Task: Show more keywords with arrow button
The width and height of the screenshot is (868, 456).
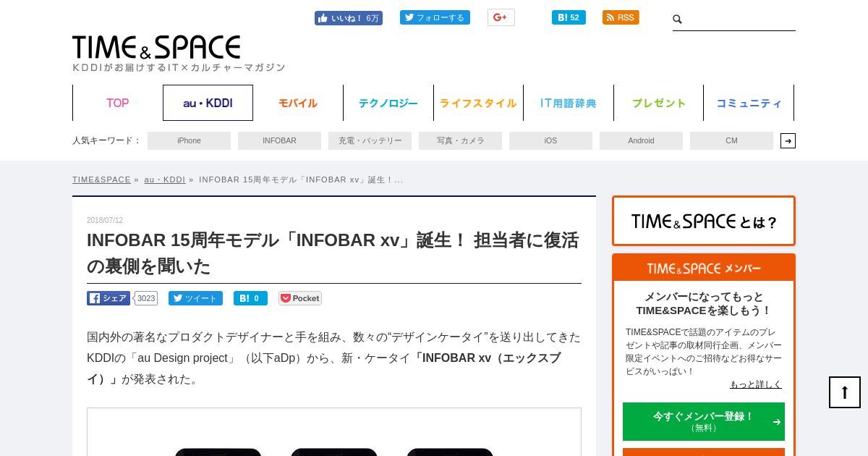Action: point(788,140)
